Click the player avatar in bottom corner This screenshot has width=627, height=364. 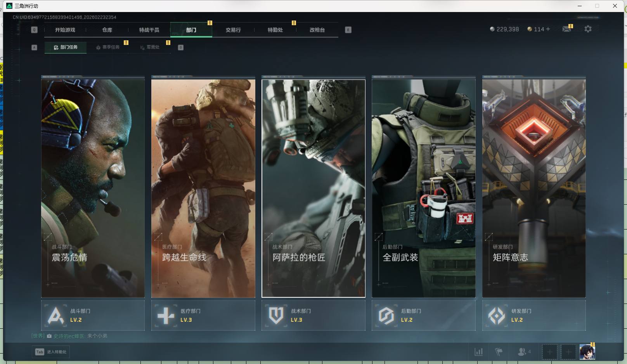click(587, 352)
